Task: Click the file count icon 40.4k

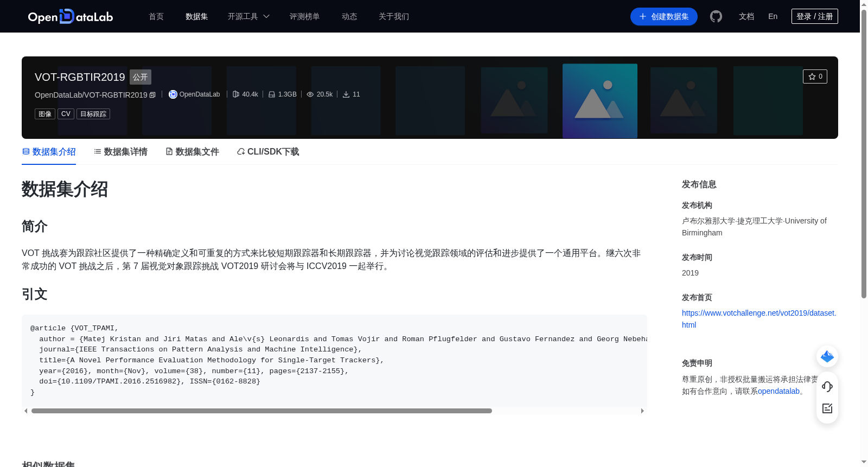Action: click(x=236, y=94)
